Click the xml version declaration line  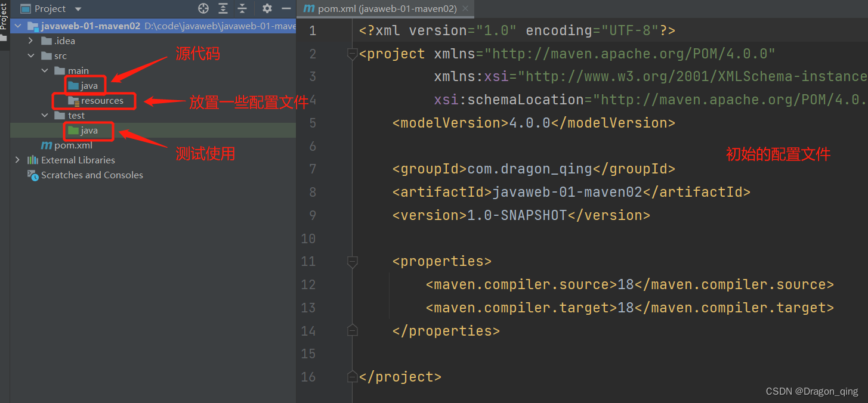coord(517,30)
